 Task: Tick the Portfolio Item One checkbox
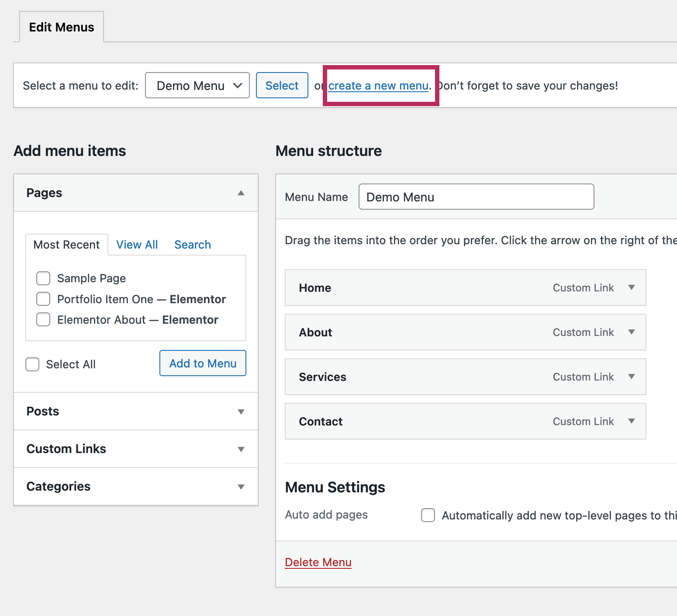click(x=43, y=299)
